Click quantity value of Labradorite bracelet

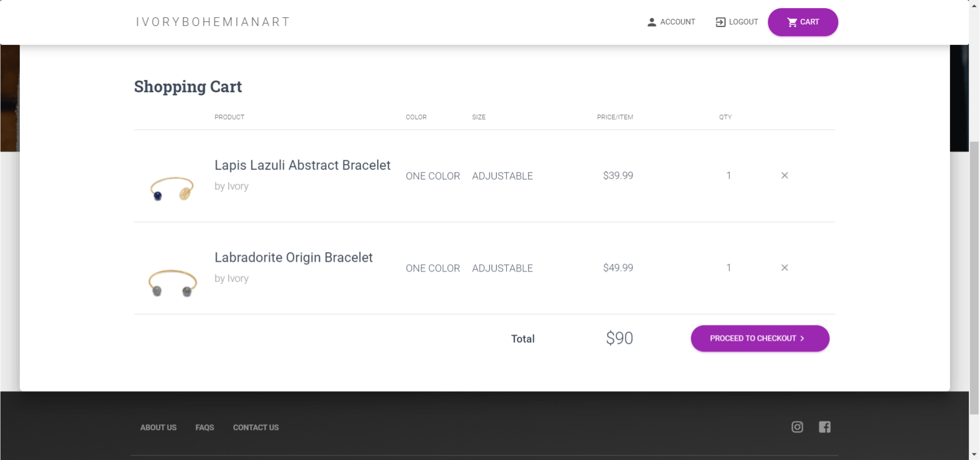click(729, 268)
